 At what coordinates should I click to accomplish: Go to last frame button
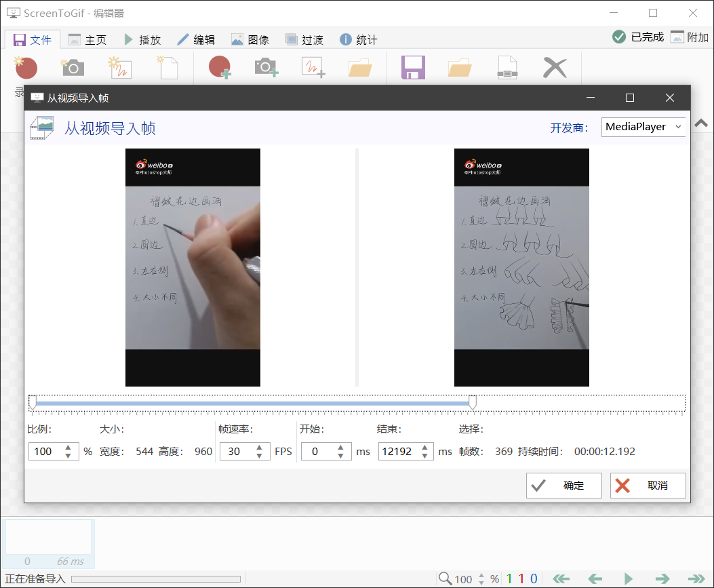pyautogui.click(x=696, y=579)
